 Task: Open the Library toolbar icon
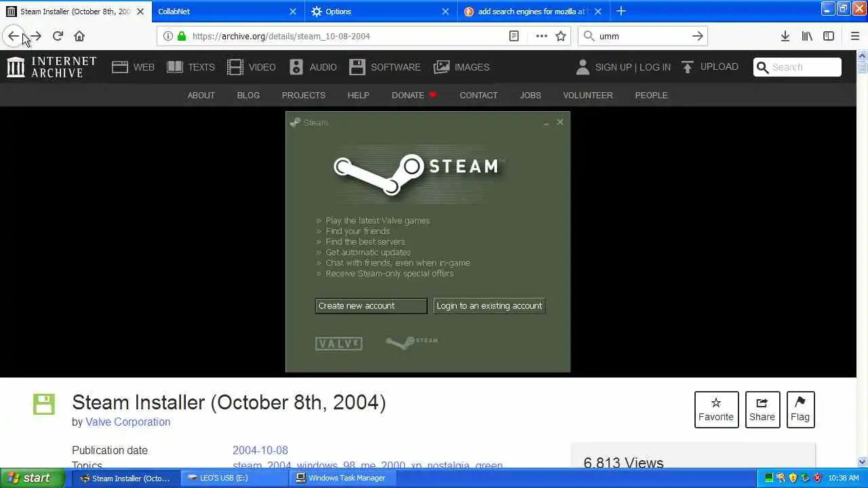pos(807,36)
